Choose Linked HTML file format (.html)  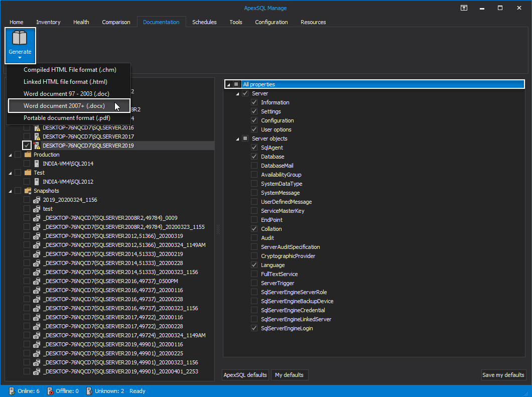coord(69,82)
